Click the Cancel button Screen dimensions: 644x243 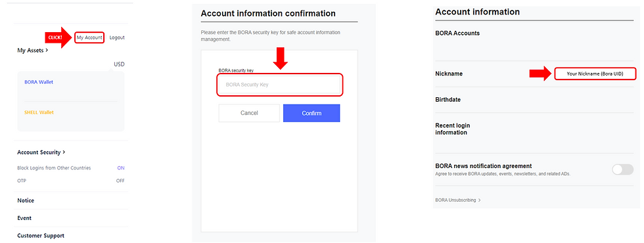pyautogui.click(x=249, y=113)
